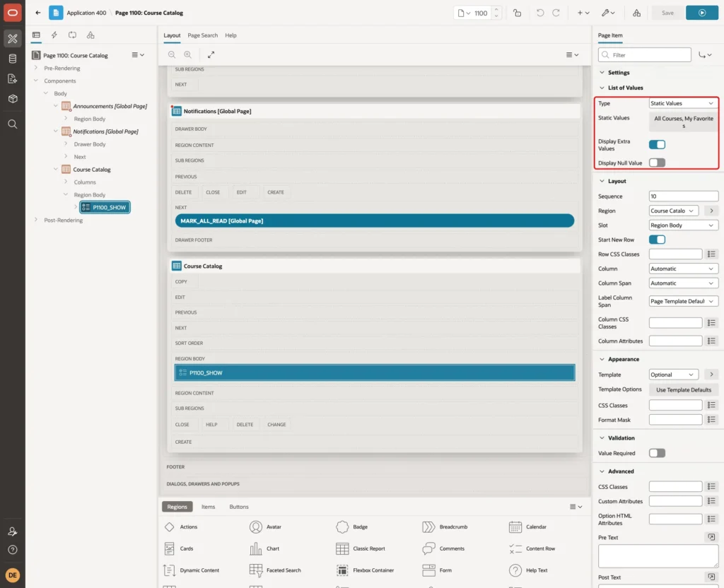The image size is (724, 588).
Task: Click the property Filter search field
Action: (645, 55)
